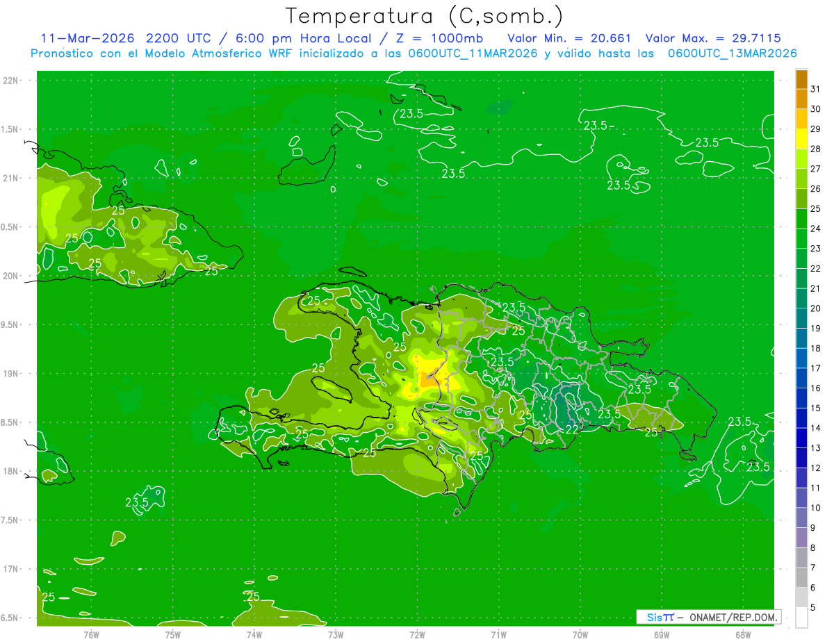This screenshot has height=644, width=834.
Task: Click legend value "20" on color scale
Action: (x=815, y=308)
